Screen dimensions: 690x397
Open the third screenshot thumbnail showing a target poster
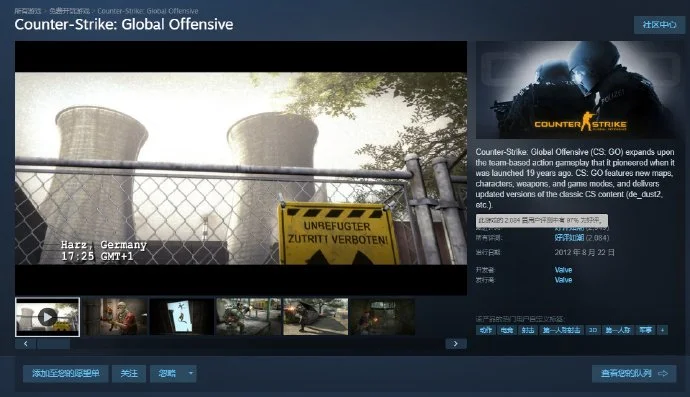pyautogui.click(x=182, y=317)
